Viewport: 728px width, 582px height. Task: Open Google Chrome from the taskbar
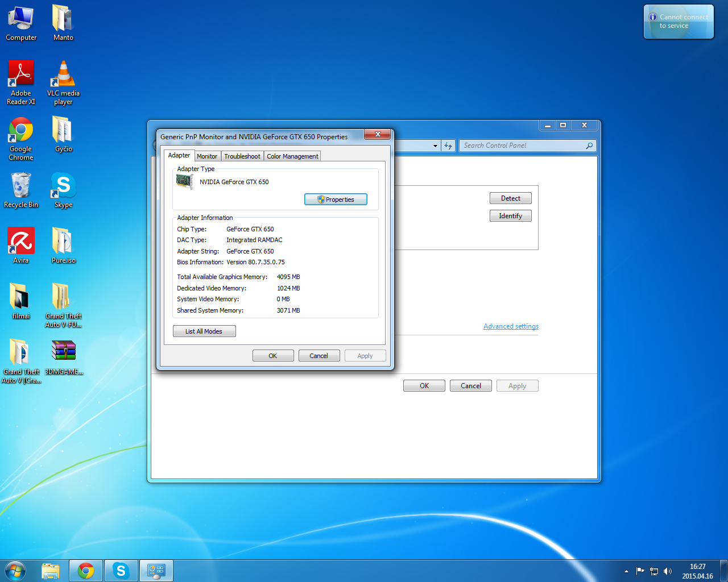pos(86,571)
